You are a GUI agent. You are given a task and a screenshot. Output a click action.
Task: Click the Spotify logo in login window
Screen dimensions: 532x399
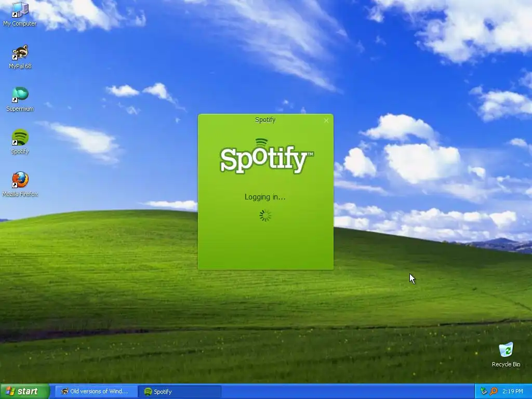(x=267, y=156)
